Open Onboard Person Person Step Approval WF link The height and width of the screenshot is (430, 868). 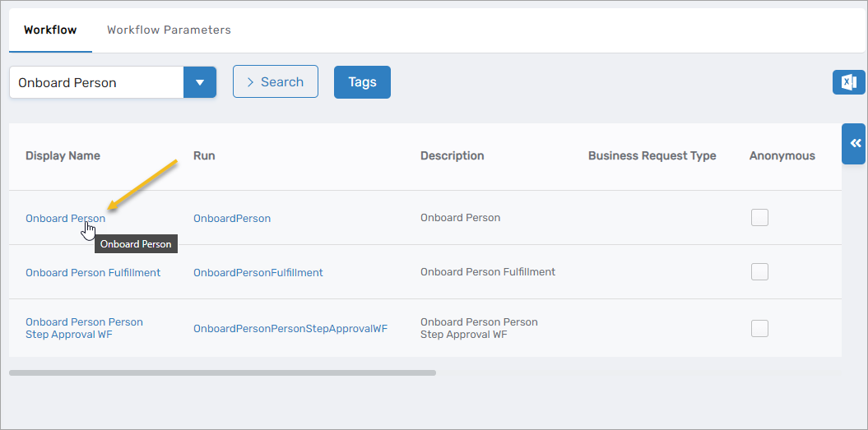pos(84,328)
